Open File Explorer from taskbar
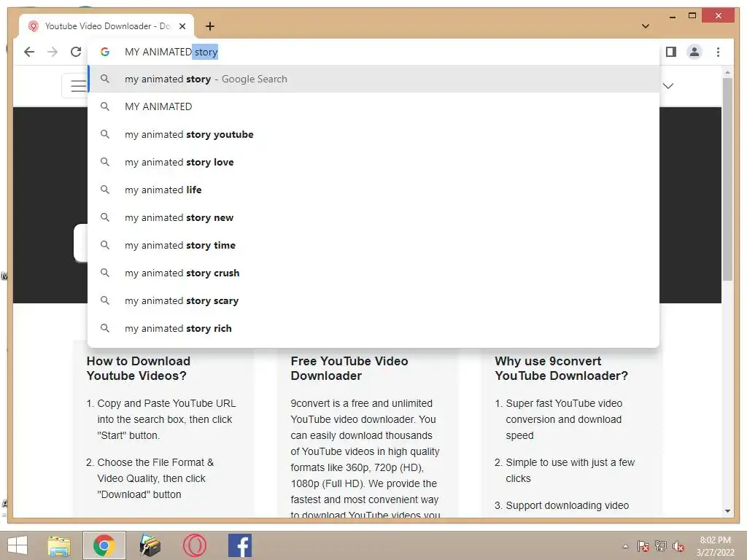 click(59, 545)
